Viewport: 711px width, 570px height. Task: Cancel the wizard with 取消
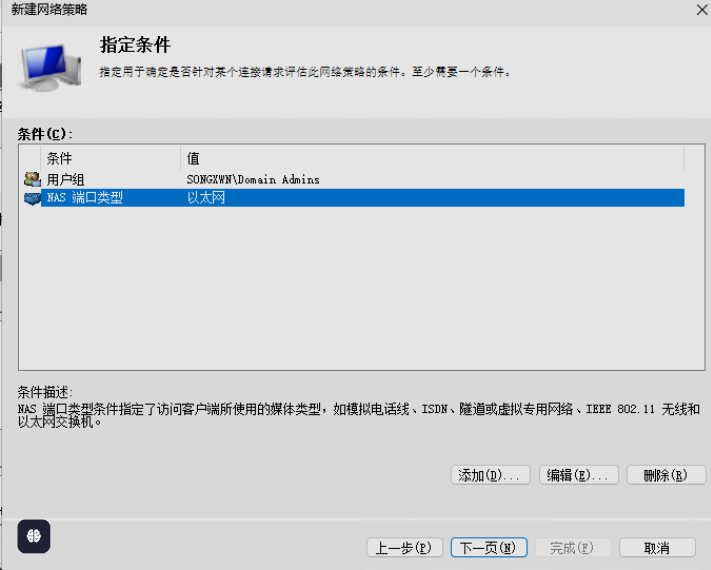coord(657,548)
